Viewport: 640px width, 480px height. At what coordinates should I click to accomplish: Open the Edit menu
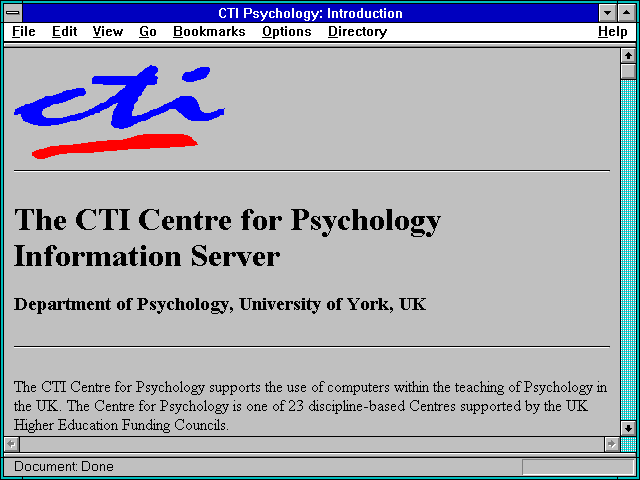(64, 32)
